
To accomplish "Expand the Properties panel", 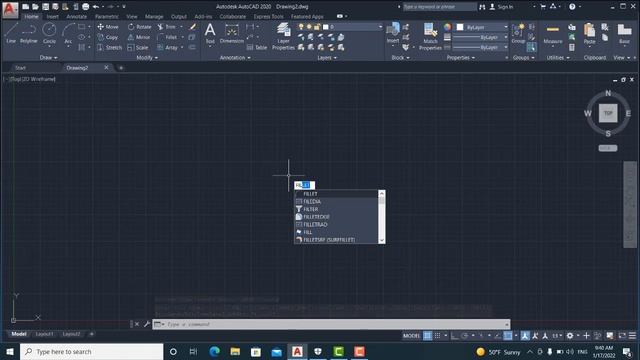I will 461,58.
